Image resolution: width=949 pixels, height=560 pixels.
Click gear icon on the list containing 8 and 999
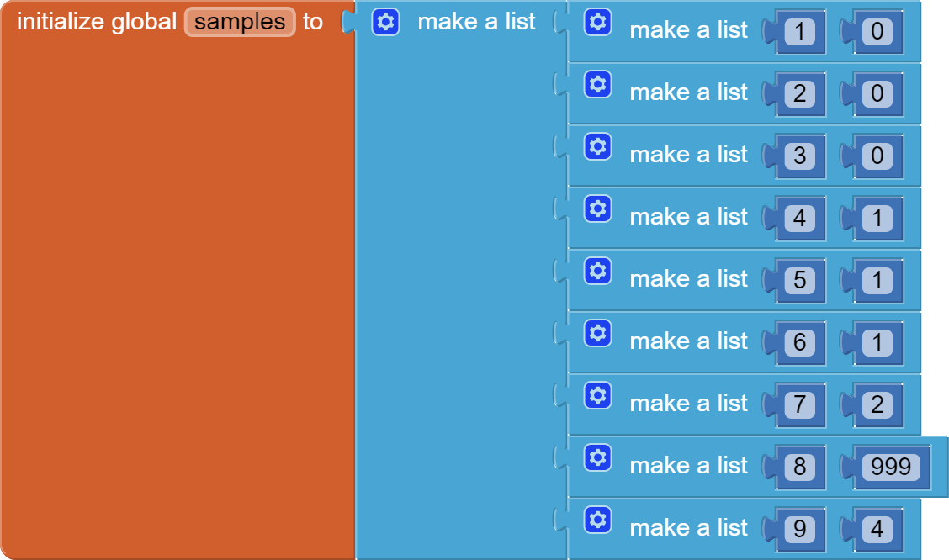[597, 457]
